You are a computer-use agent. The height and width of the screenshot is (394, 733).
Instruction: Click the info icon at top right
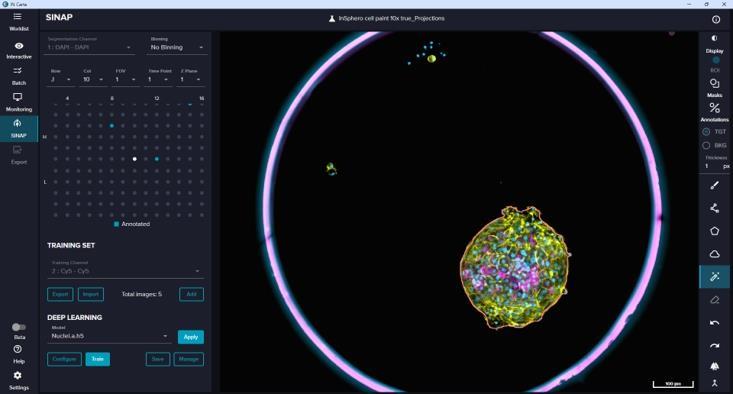pos(716,20)
